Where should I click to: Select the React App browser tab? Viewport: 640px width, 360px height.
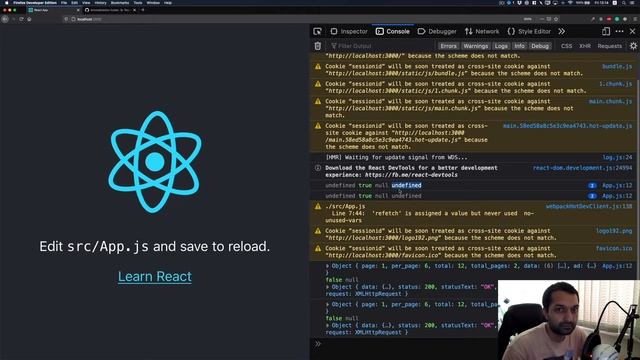click(x=53, y=10)
